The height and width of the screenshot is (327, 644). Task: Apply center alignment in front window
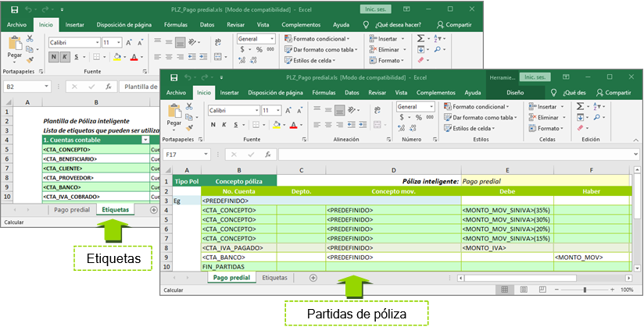click(328, 125)
